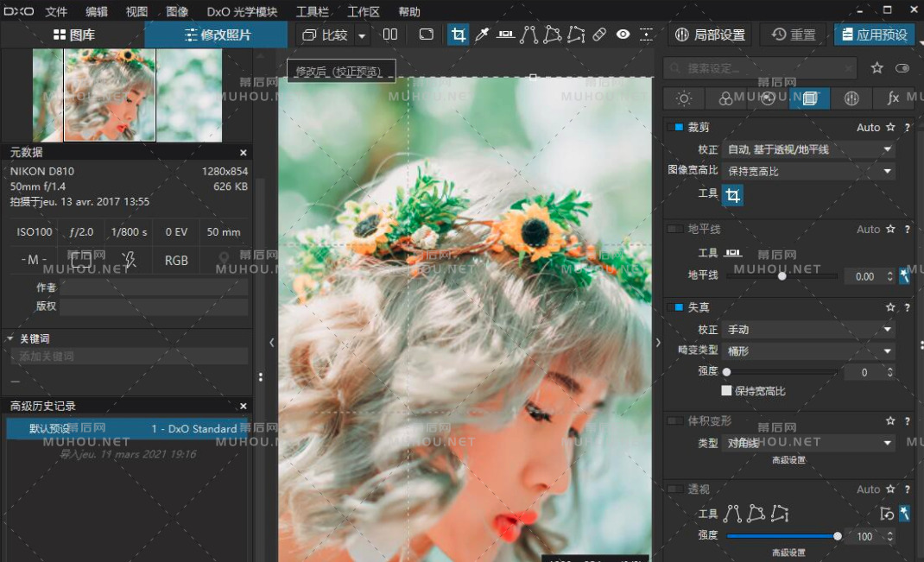Screen dimensions: 924x562
Task: Toggle the red-eye preview eye icon
Action: click(623, 35)
